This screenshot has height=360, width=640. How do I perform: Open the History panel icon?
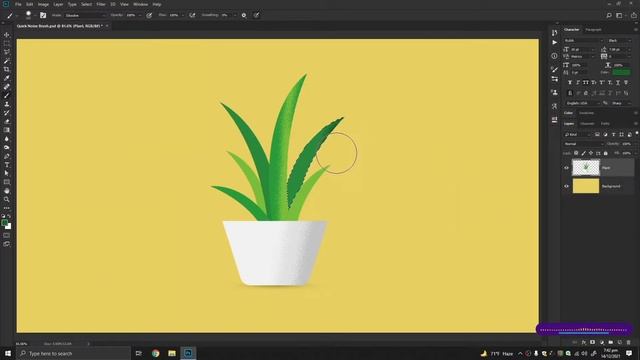[554, 33]
